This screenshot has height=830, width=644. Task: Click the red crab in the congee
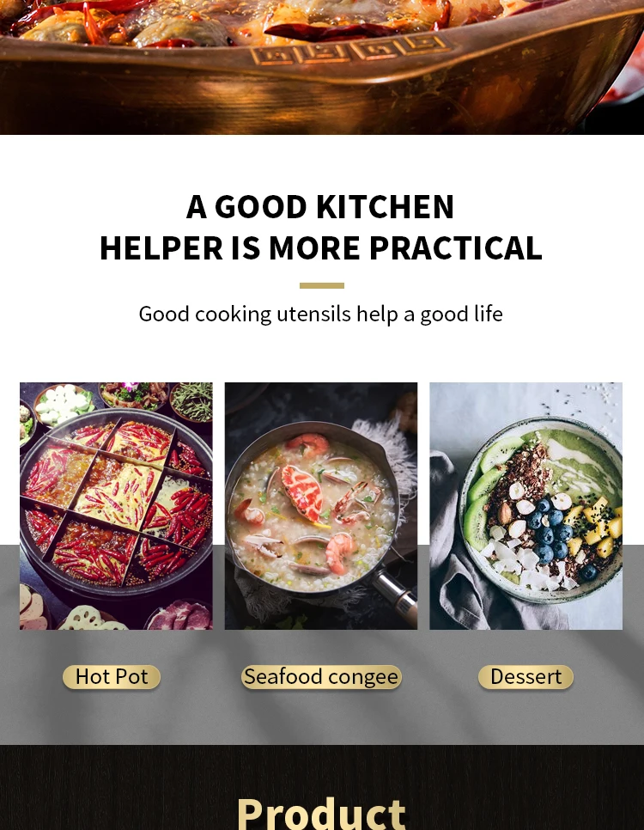(302, 491)
